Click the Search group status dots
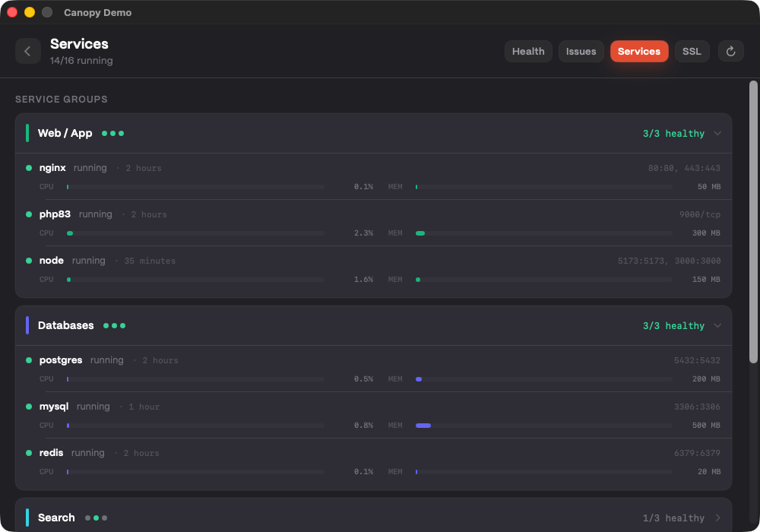This screenshot has width=760, height=532. pyautogui.click(x=96, y=518)
